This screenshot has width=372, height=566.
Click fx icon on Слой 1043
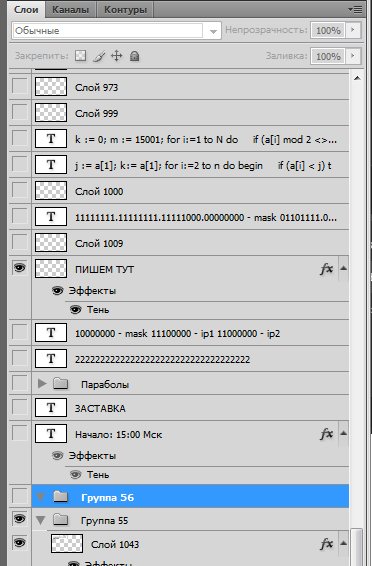pyautogui.click(x=327, y=543)
